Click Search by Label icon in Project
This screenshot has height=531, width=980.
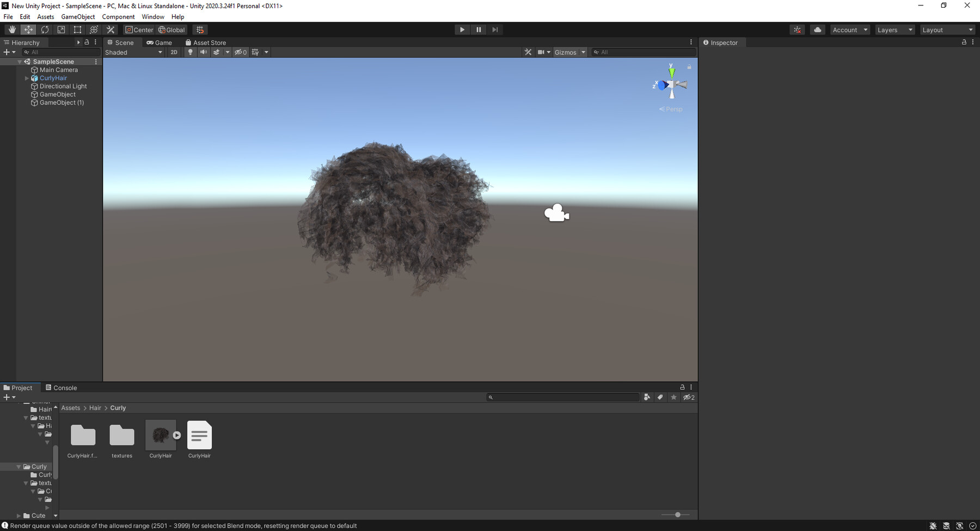click(x=660, y=398)
